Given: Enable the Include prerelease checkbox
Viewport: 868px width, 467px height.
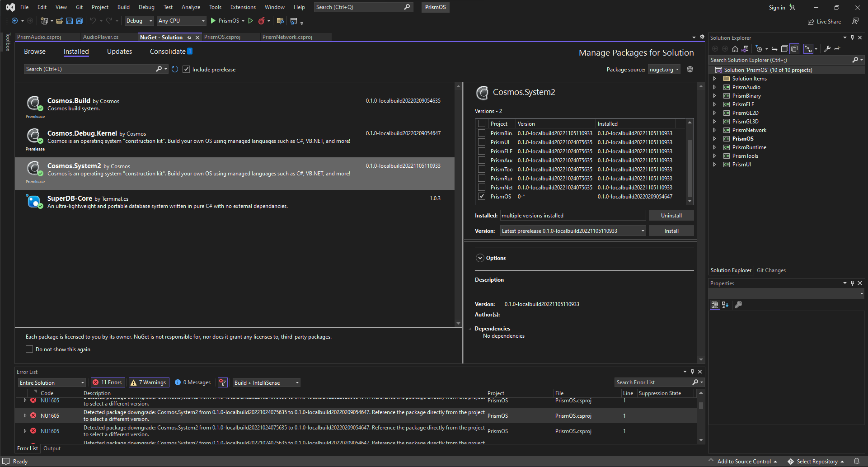Looking at the screenshot, I should point(187,69).
